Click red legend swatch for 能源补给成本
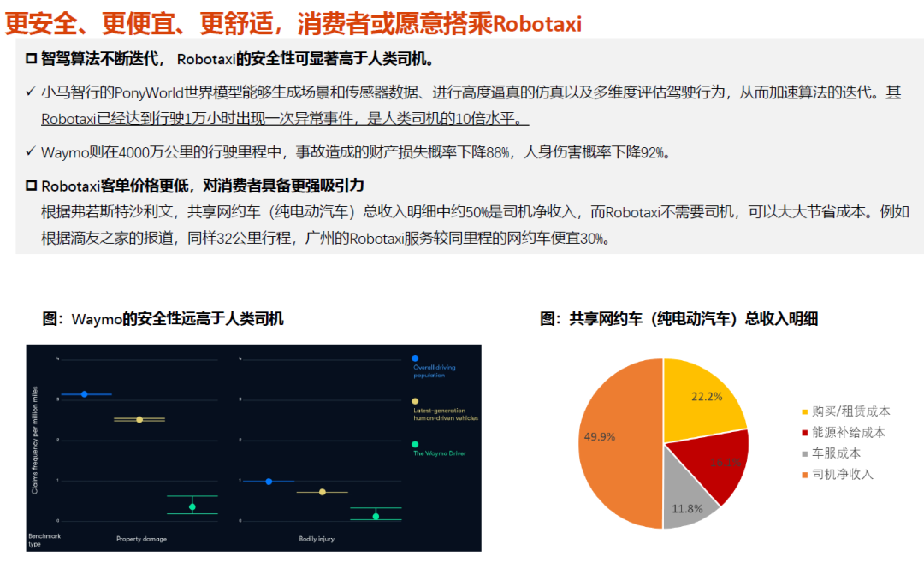The image size is (924, 568). (804, 433)
